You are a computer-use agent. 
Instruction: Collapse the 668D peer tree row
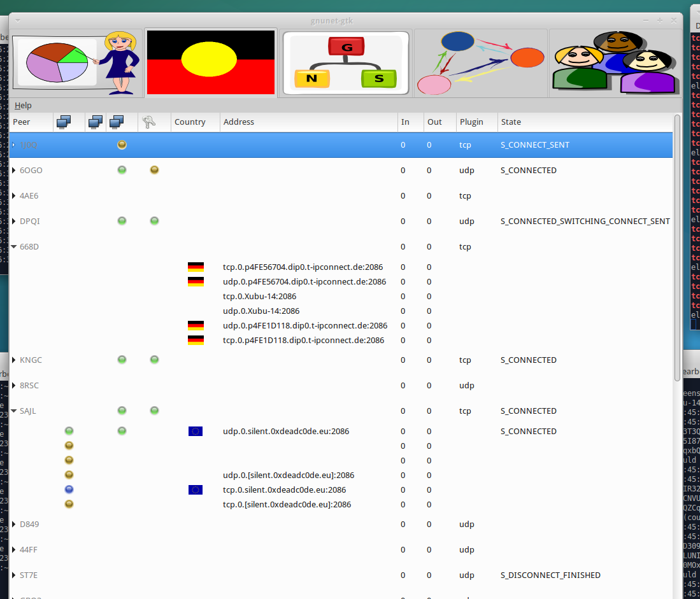(x=14, y=247)
